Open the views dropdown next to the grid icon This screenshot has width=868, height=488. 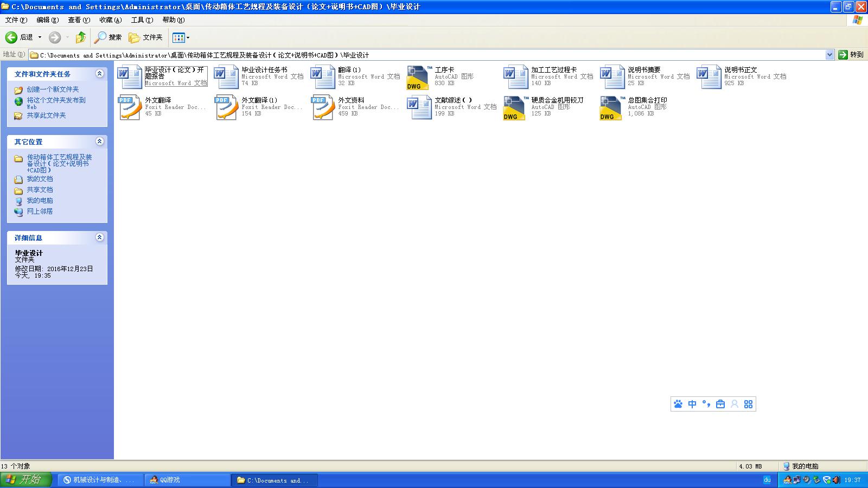[188, 37]
